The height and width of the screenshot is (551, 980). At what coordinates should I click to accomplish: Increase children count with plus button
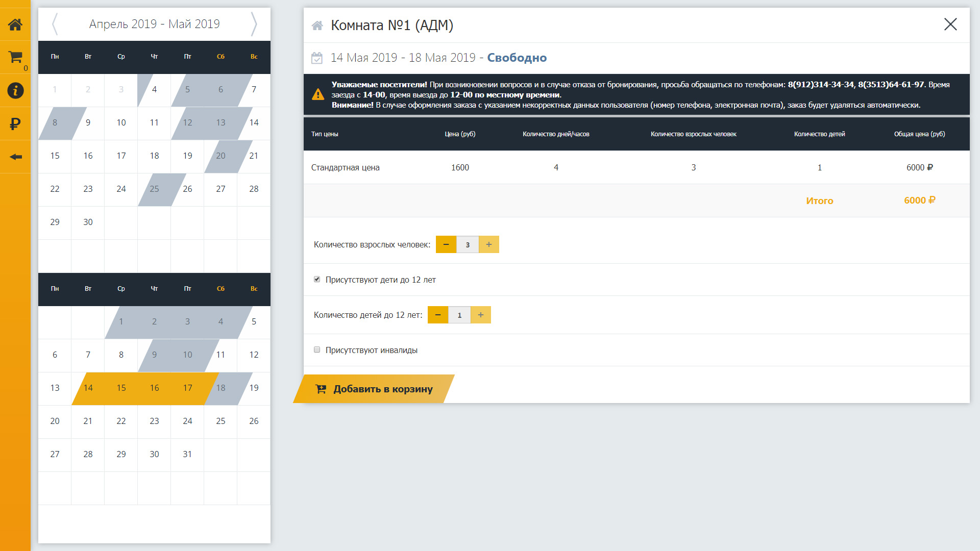coord(480,315)
